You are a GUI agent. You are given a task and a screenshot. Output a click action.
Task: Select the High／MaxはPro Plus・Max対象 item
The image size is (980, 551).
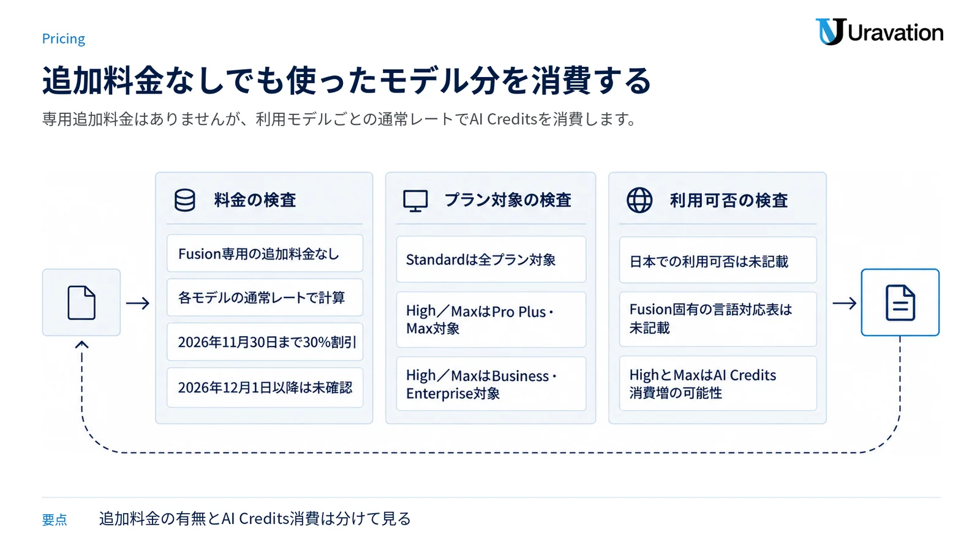click(491, 320)
